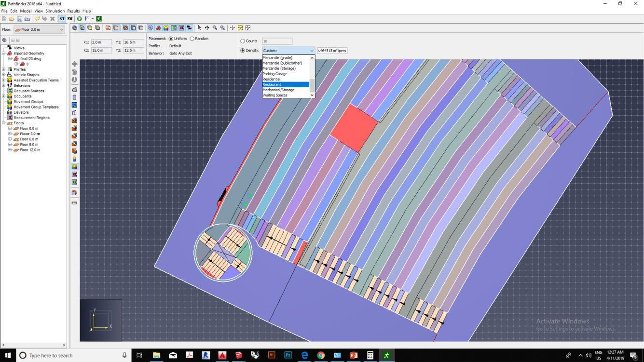Select the Count radio button
The image size is (644, 362).
[243, 41]
